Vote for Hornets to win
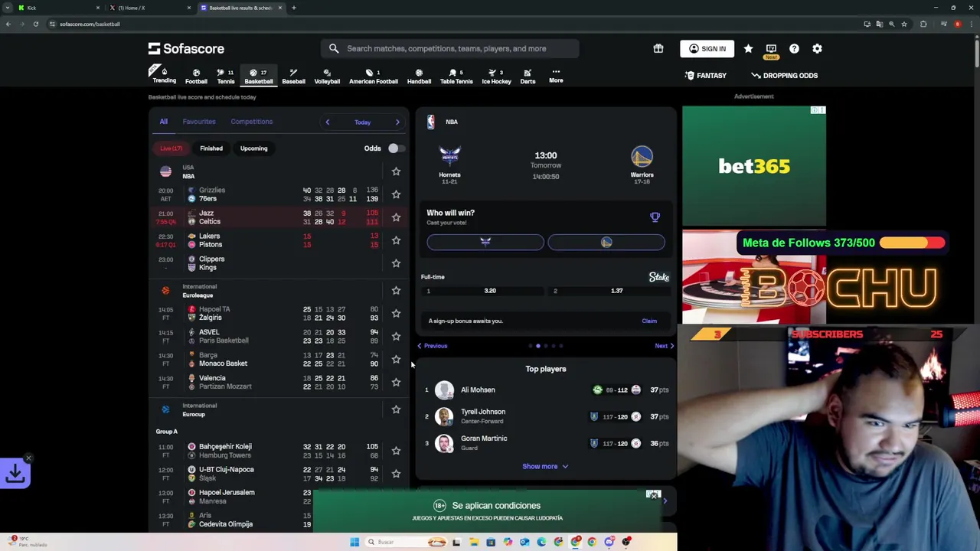Screen dimensions: 980x551 point(485,242)
